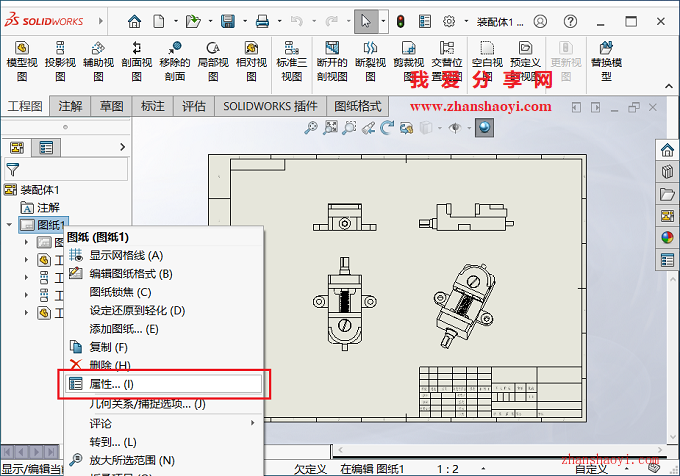
Task: Switch to the 评估 tab
Action: click(194, 106)
